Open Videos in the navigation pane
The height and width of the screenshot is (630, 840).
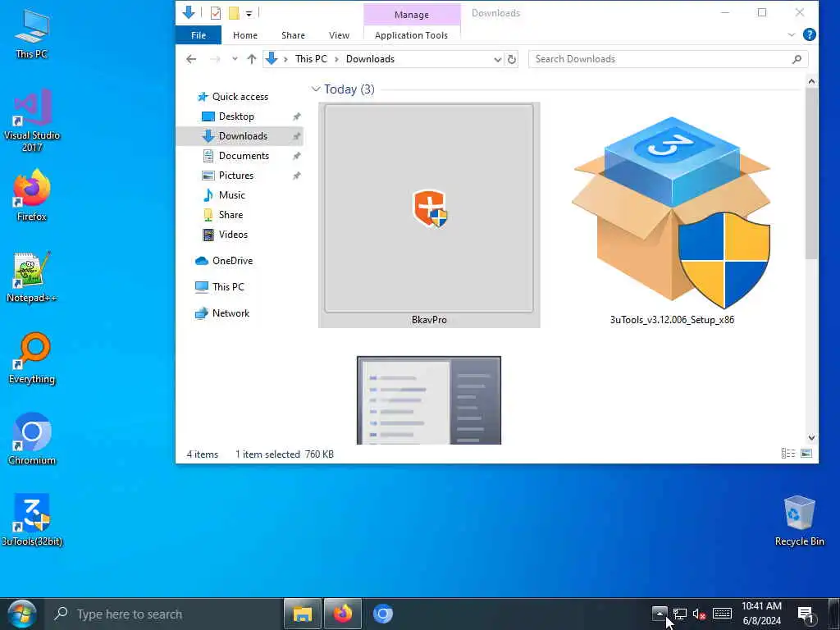pos(233,235)
